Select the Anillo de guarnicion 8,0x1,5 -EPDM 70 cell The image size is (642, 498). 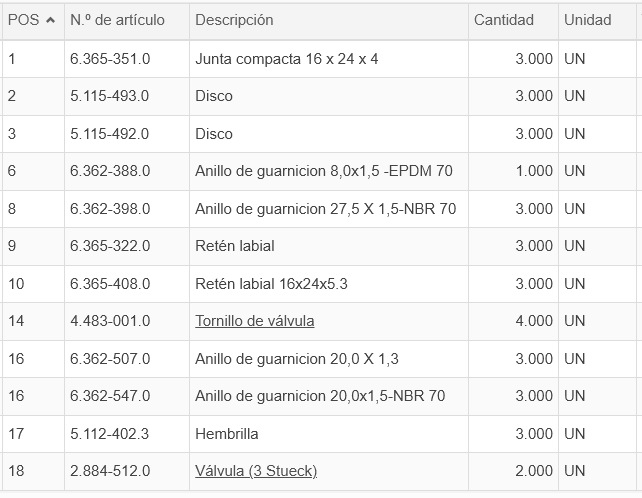324,171
